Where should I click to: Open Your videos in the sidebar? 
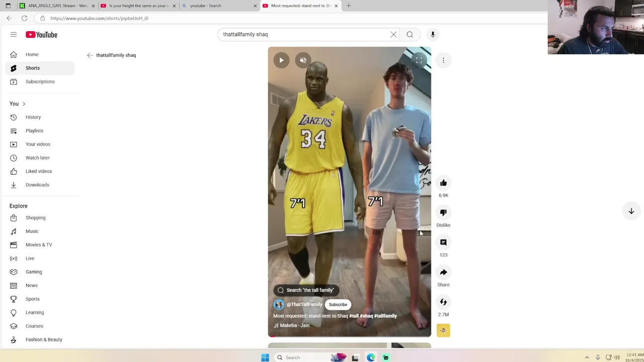40,144
